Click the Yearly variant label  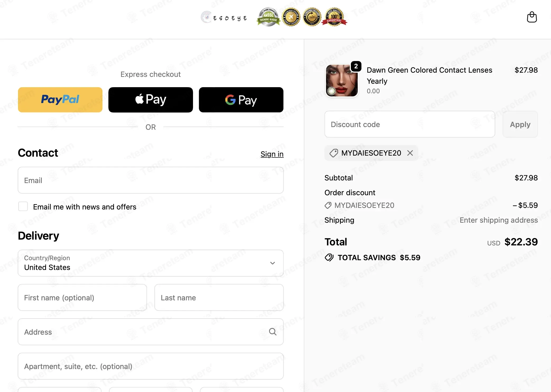pyautogui.click(x=377, y=81)
